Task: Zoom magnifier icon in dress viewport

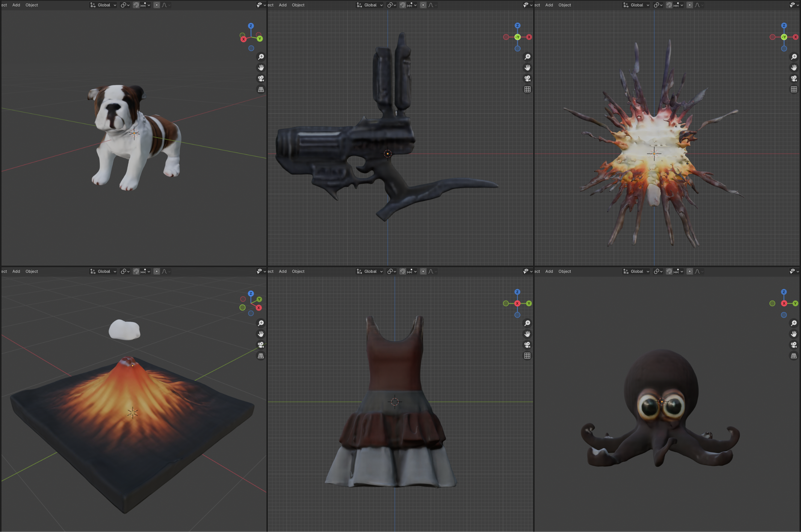Action: coord(527,323)
